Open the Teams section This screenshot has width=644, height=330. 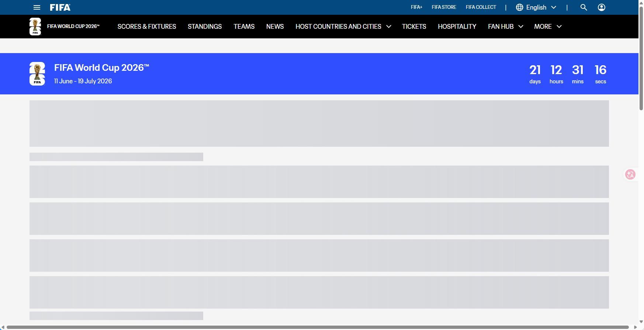coord(244,27)
